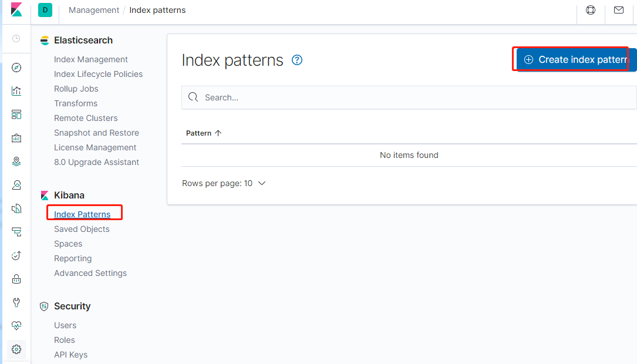This screenshot has width=637, height=364.
Task: Open Visualize from the chart icon
Action: tap(16, 91)
